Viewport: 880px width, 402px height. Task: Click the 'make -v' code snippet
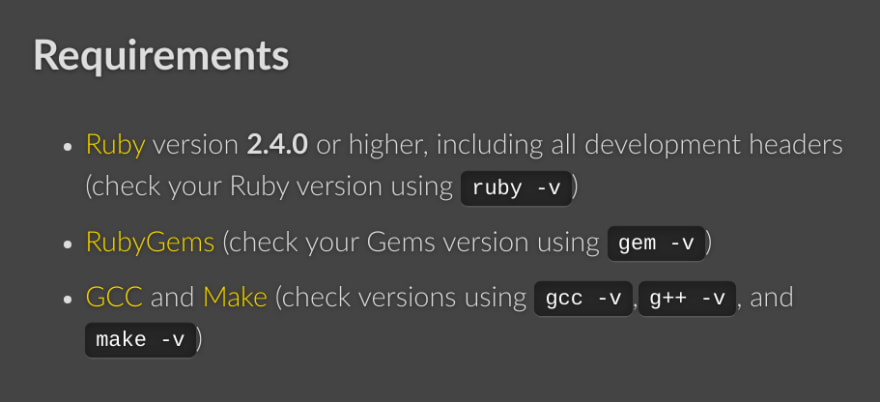pos(140,340)
